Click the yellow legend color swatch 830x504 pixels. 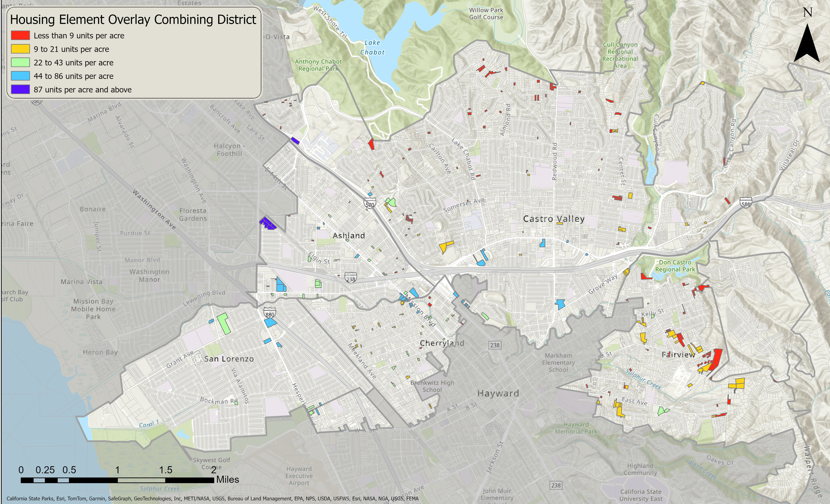coord(20,49)
